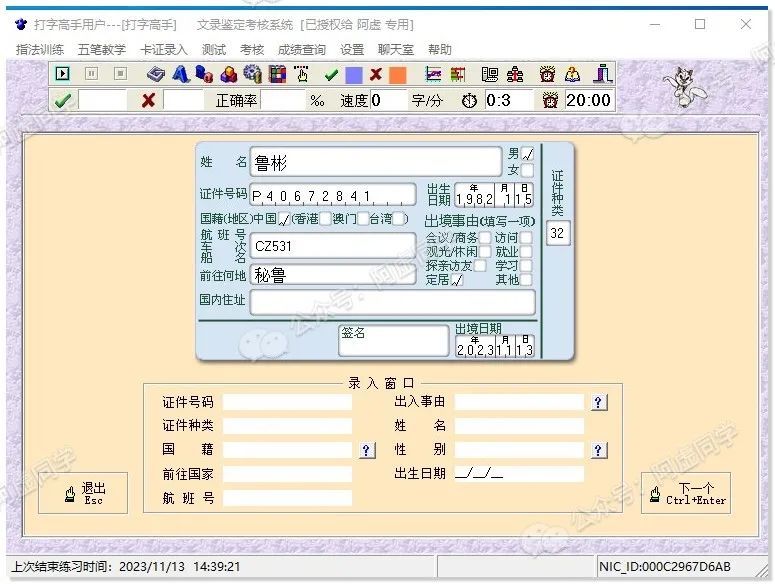Click the alarm clock toolbar icon
The image size is (775, 584).
pos(547,74)
